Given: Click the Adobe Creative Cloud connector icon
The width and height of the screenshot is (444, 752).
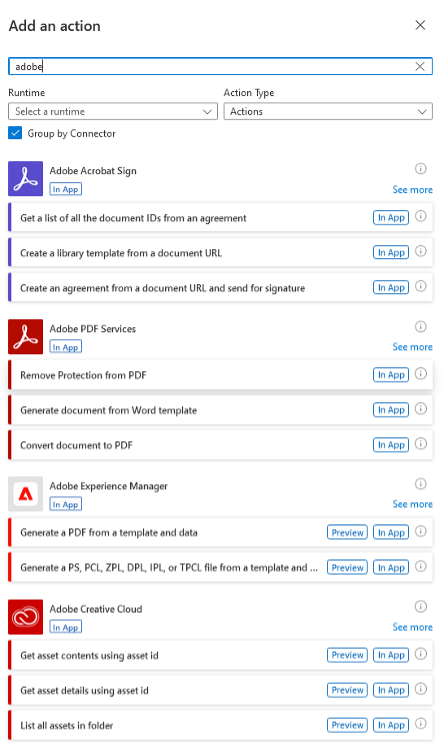Looking at the screenshot, I should pyautogui.click(x=25, y=617).
